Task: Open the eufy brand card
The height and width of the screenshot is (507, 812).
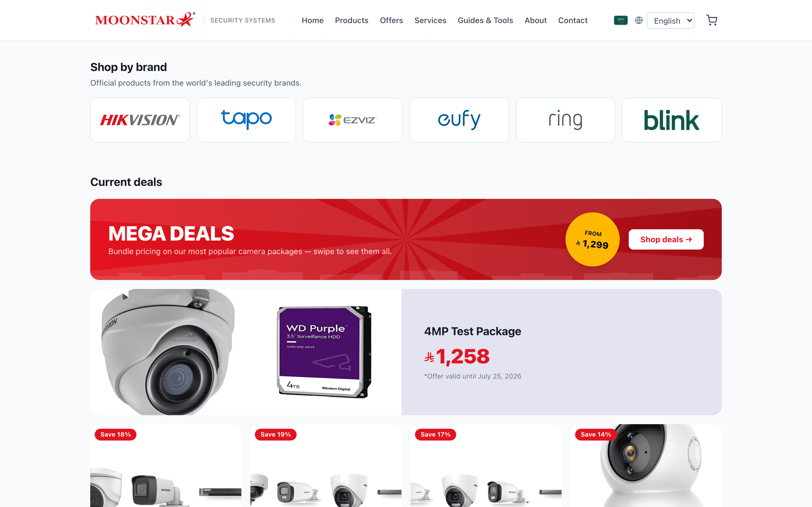Action: tap(459, 120)
